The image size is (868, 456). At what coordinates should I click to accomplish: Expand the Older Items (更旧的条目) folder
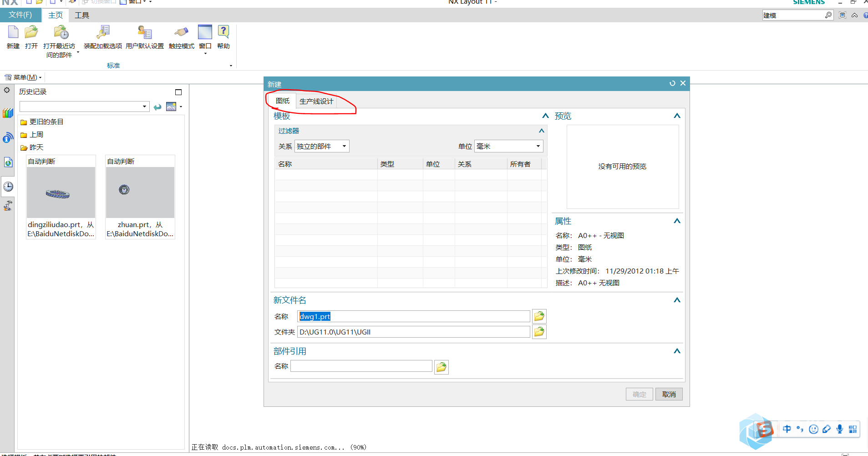42,122
